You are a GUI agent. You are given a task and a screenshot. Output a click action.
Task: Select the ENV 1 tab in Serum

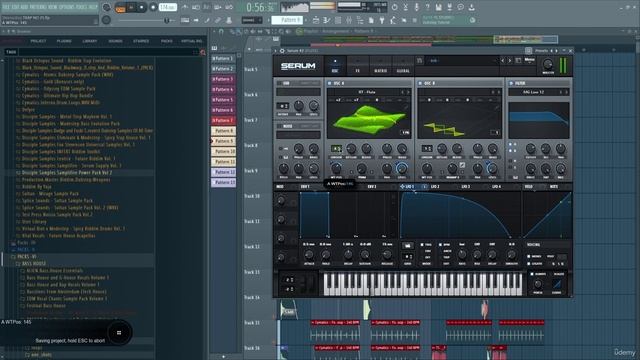click(305, 187)
